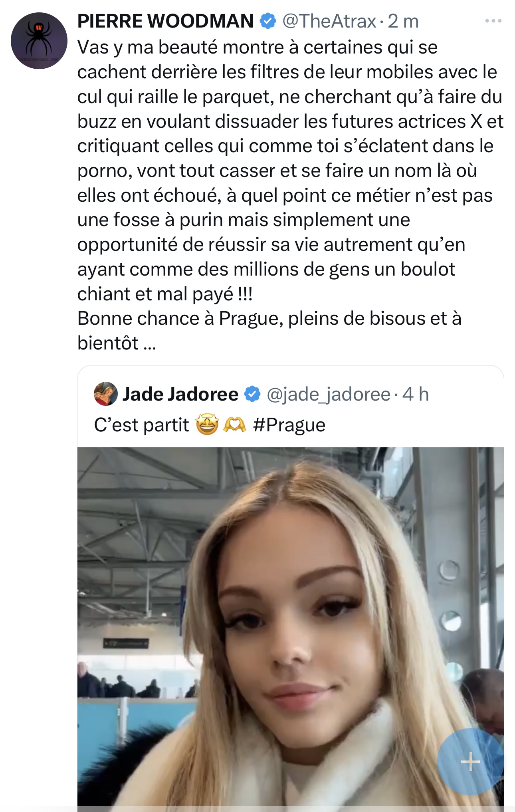Click the ellipsis after 'bientôt'
515x812 pixels.
[x=149, y=344]
